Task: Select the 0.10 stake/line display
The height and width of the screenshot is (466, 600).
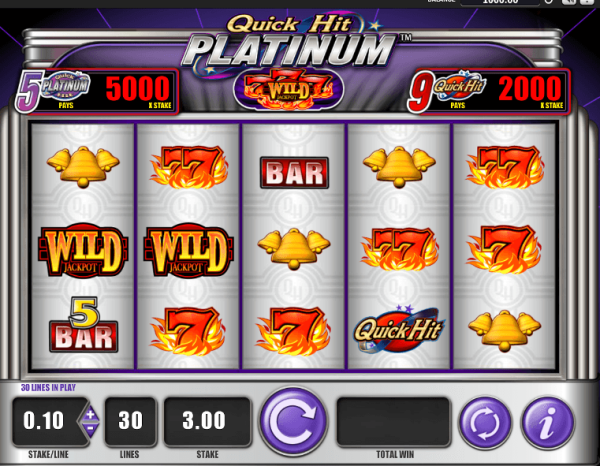Action: pyautogui.click(x=44, y=421)
